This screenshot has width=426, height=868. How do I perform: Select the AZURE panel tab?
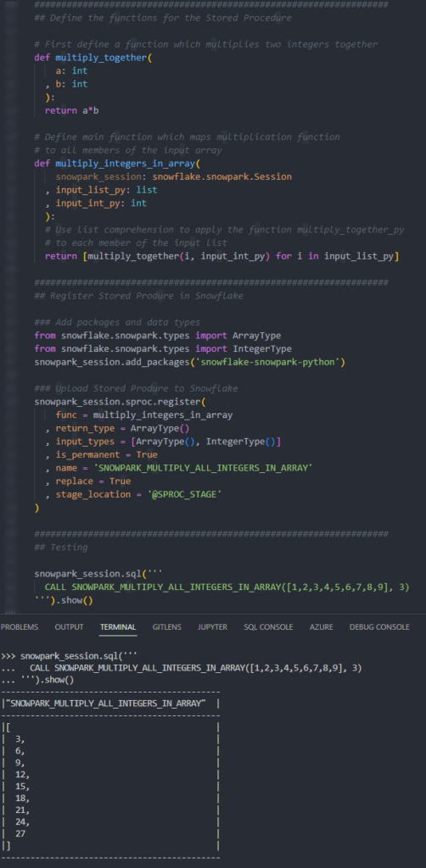click(x=322, y=627)
